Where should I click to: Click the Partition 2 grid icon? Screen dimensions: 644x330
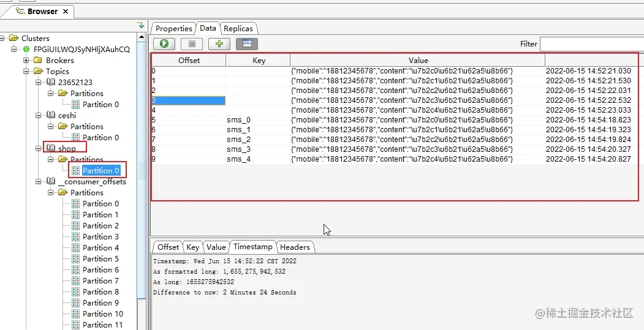pos(75,226)
